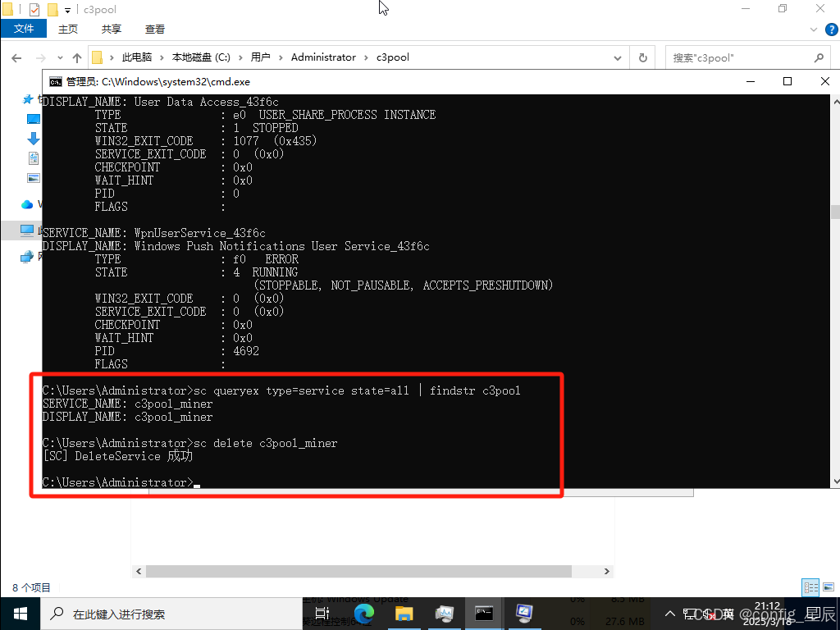The height and width of the screenshot is (630, 840).
Task: Show hidden system tray icons
Action: pos(669,614)
